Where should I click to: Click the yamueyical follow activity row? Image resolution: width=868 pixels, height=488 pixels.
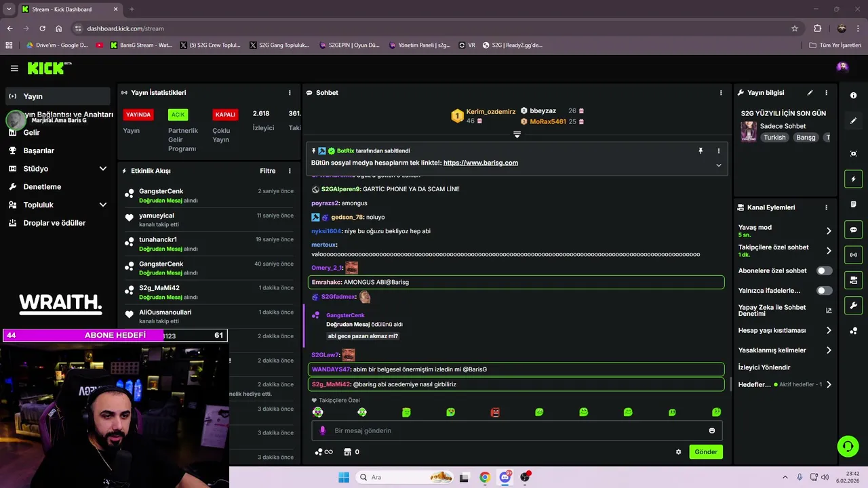[210, 220]
